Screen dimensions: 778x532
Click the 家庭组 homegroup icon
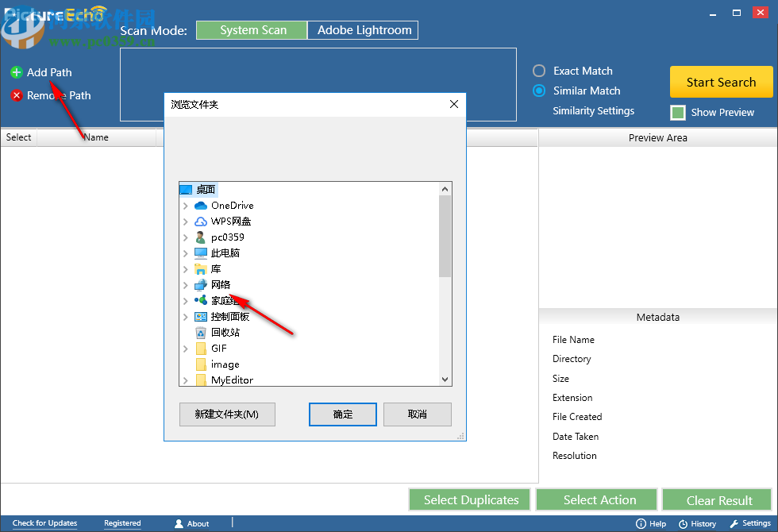(x=201, y=300)
